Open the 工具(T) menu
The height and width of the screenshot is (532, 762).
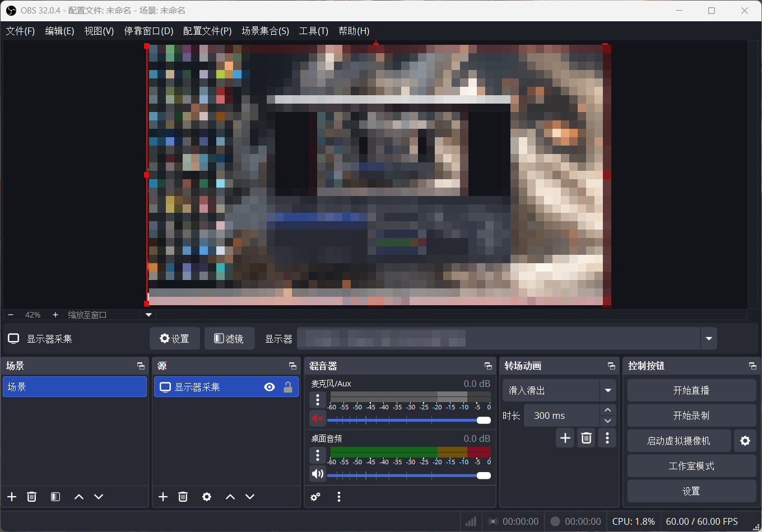(313, 31)
